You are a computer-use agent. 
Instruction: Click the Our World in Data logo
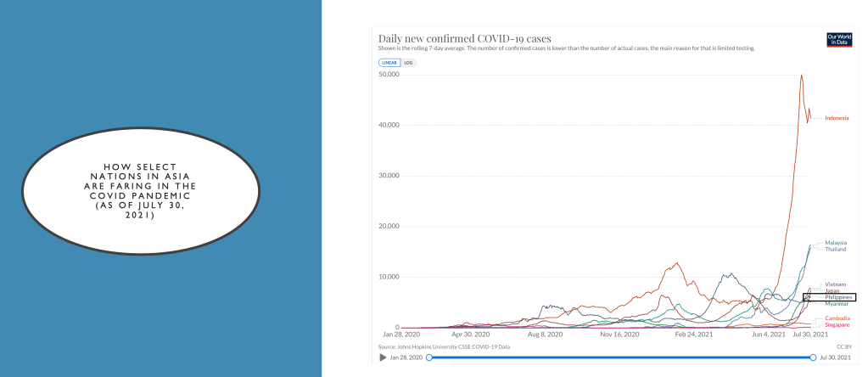point(838,41)
